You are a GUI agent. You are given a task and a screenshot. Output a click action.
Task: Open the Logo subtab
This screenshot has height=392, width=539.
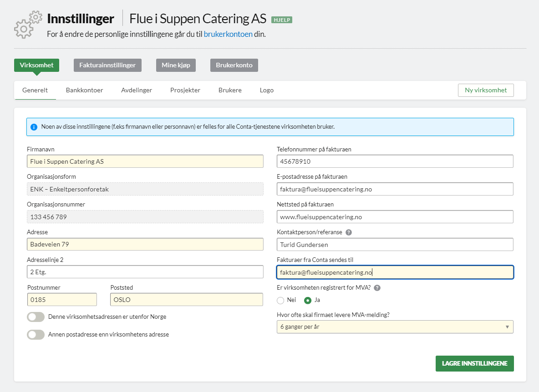267,90
